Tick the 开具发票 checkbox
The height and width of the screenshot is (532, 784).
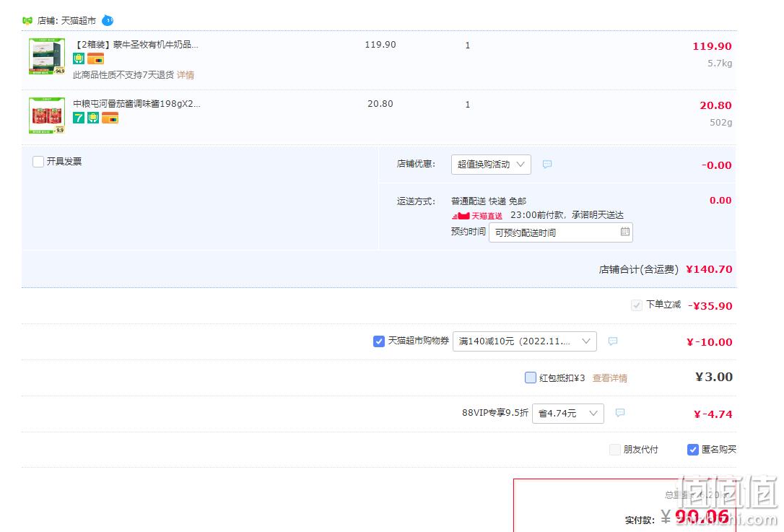[x=38, y=162]
